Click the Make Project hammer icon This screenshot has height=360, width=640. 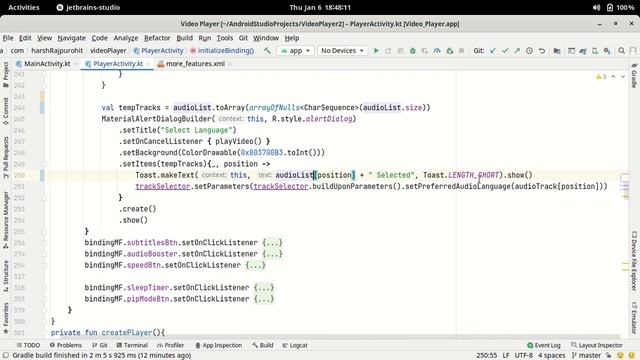tap(267, 51)
